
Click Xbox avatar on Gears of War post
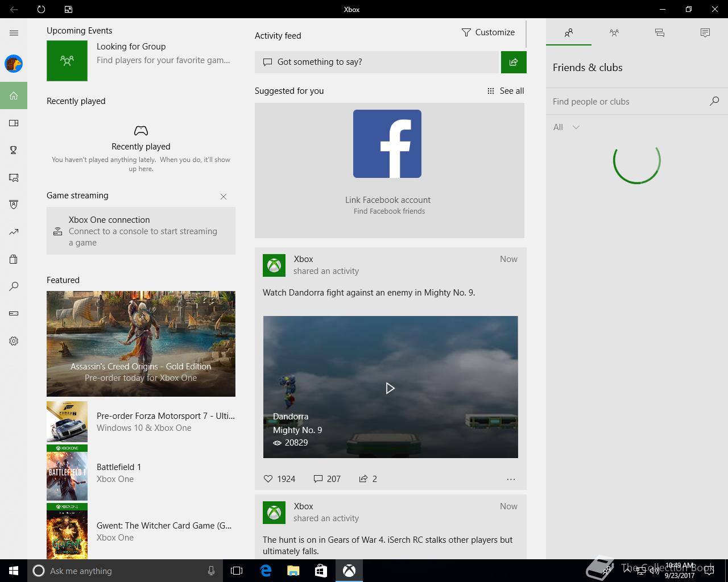274,513
